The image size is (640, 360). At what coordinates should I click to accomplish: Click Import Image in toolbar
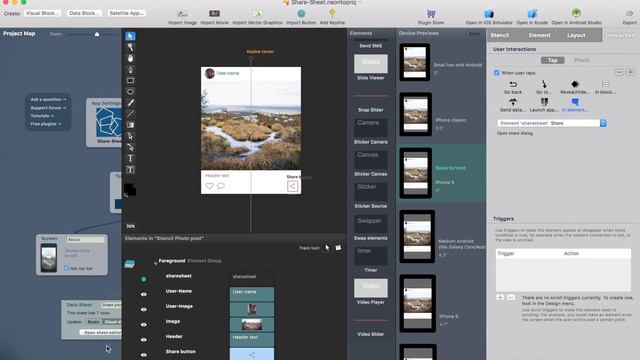coord(182,17)
